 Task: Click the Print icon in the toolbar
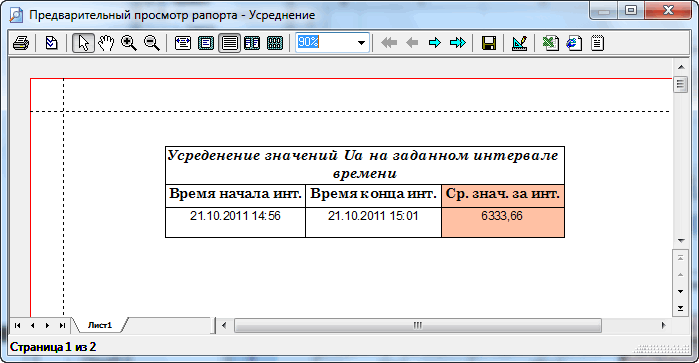(21, 43)
